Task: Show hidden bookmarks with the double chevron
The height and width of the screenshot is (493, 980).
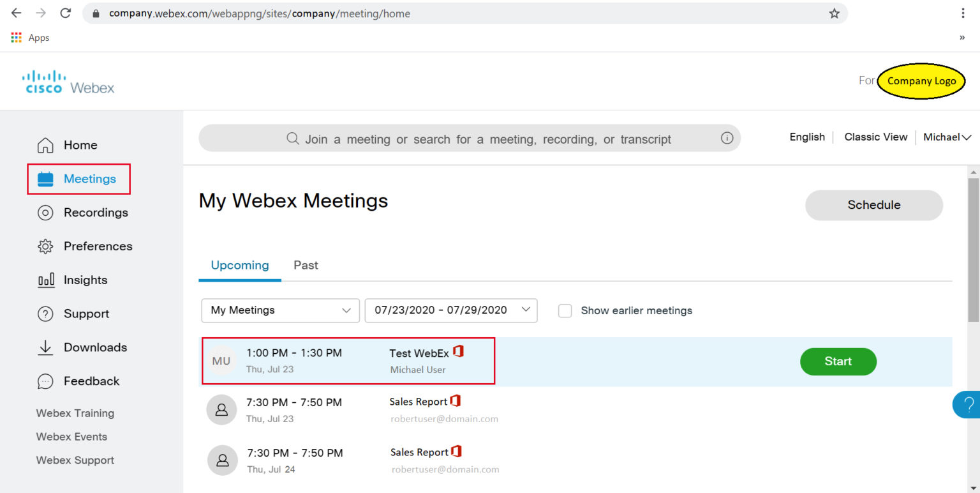Action: (962, 38)
